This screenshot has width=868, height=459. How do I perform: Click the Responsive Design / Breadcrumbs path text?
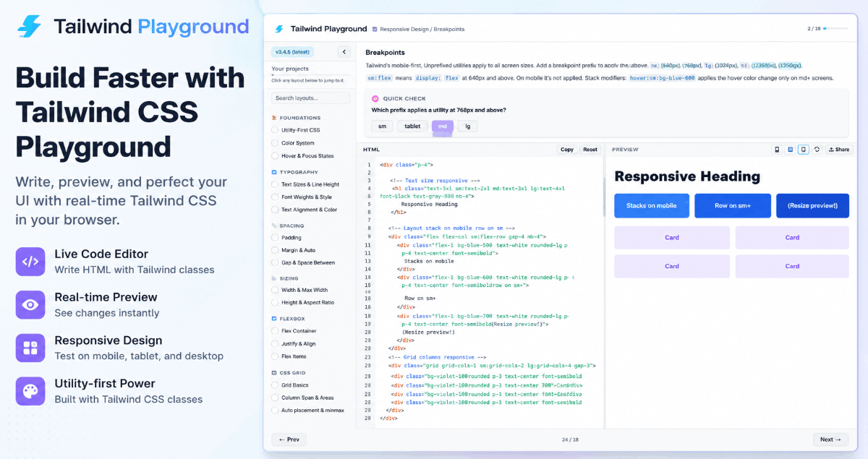(423, 29)
